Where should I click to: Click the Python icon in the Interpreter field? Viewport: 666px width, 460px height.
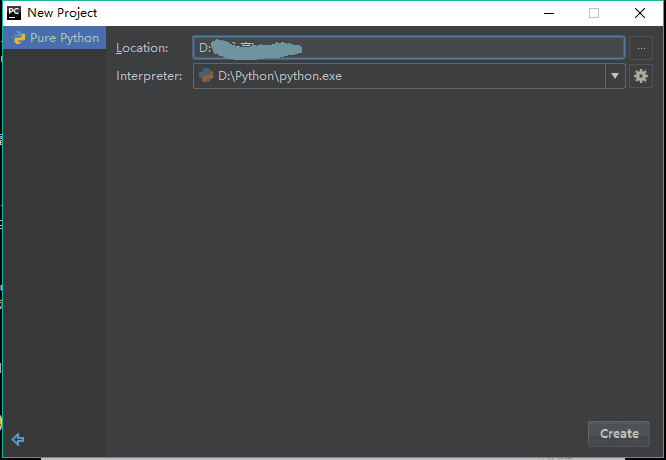[x=206, y=76]
